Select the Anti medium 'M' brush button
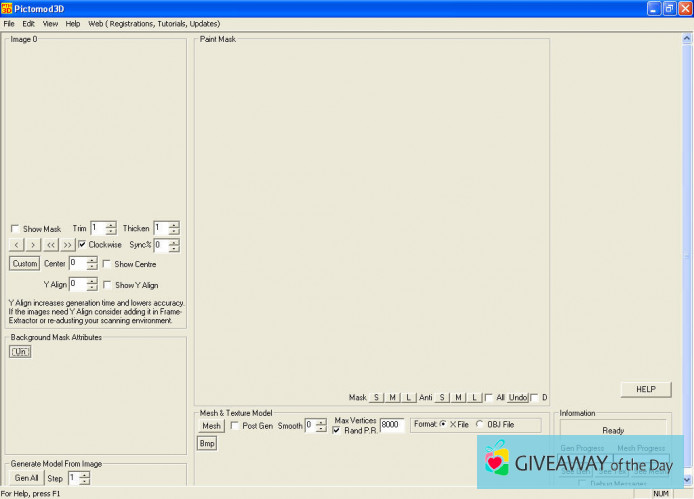This screenshot has width=694, height=499. click(x=459, y=398)
